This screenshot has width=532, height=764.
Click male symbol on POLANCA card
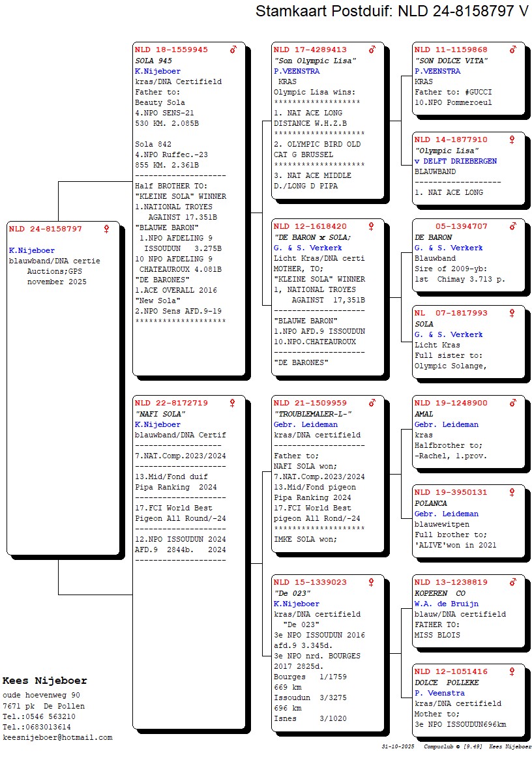[513, 493]
